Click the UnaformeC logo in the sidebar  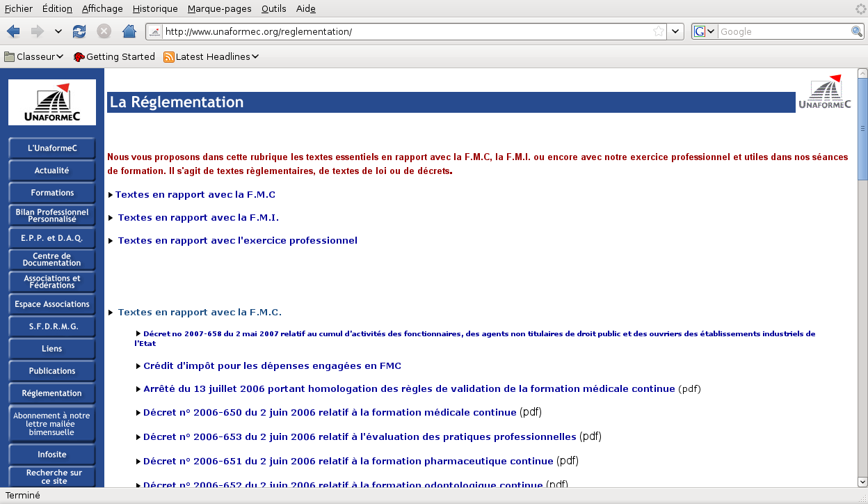pos(52,102)
